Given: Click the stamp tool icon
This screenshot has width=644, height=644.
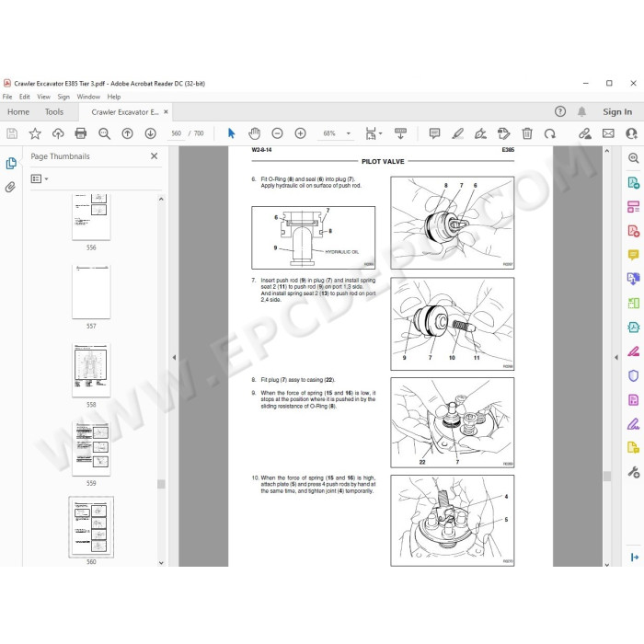Looking at the screenshot, I should point(503,133).
